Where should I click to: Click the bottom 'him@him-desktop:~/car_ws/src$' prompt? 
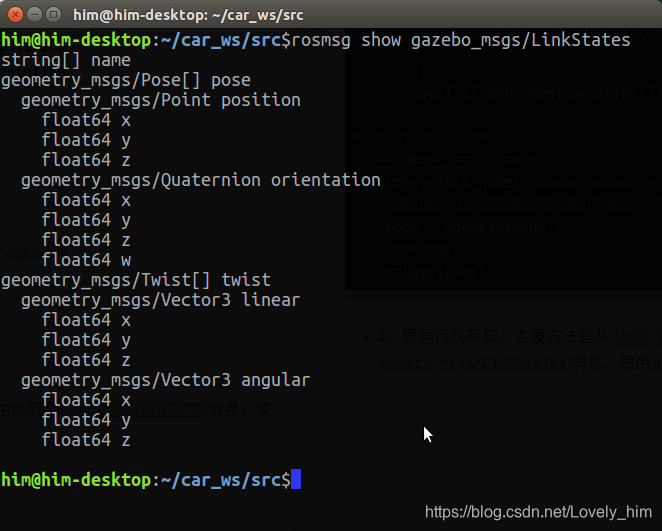click(146, 480)
